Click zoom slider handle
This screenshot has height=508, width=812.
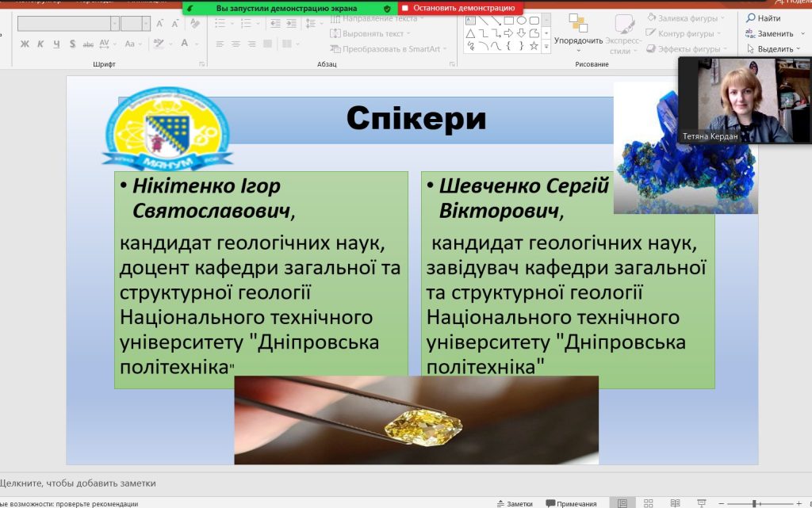(755, 503)
